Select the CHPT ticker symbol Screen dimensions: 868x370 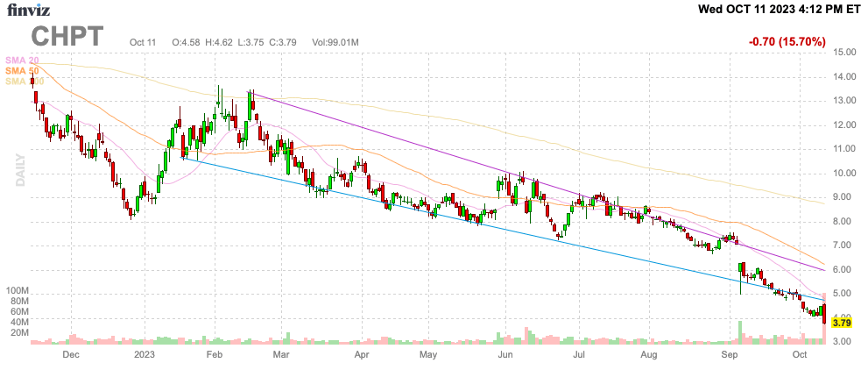pyautogui.click(x=67, y=37)
